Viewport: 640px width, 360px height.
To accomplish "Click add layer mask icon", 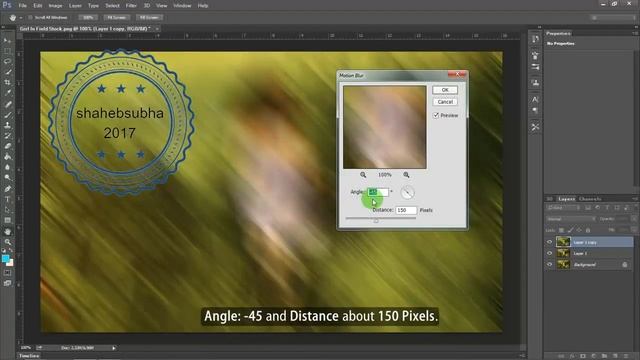I will pyautogui.click(x=582, y=356).
